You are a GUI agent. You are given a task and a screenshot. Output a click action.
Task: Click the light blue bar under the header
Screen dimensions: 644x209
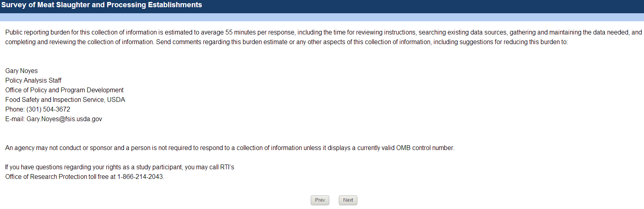point(322,17)
